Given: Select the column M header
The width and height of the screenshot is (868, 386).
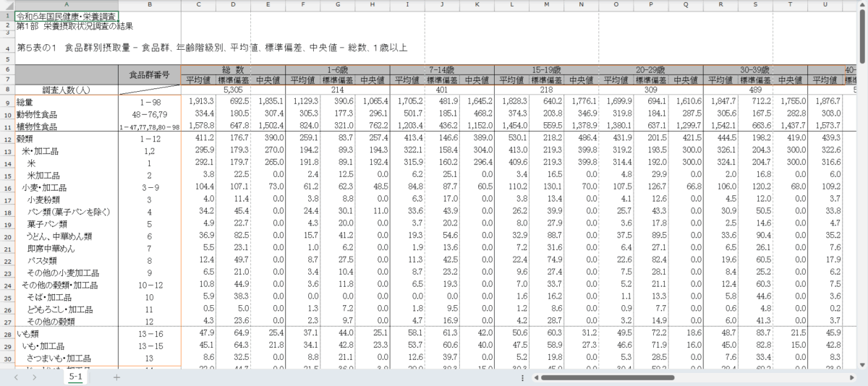Looking at the screenshot, I should (546, 5).
